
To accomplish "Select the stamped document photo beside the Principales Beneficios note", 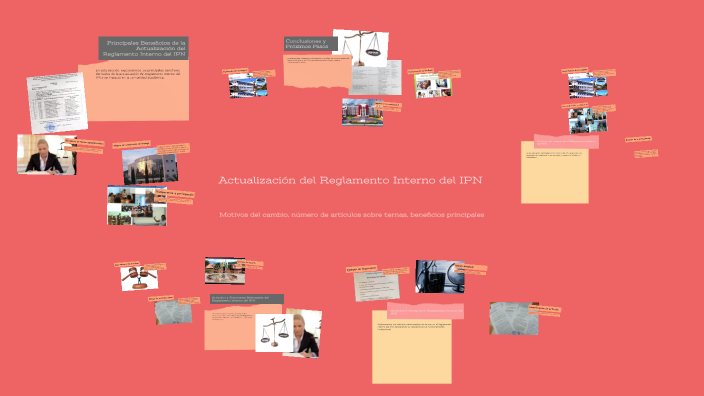I will (x=57, y=103).
